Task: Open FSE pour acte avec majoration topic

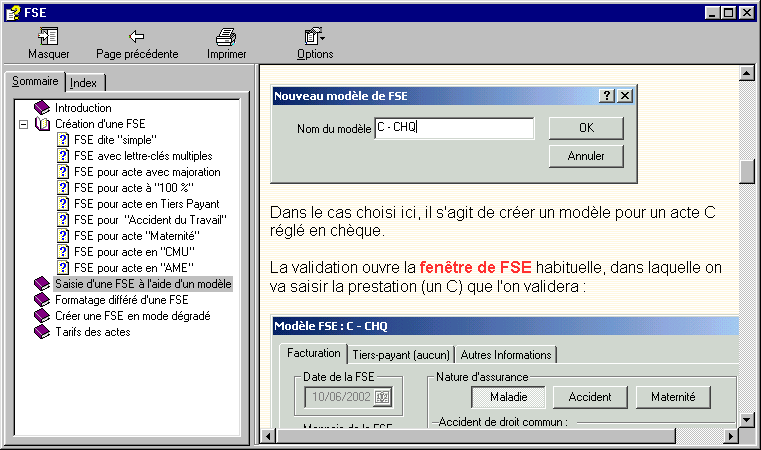Action: click(x=147, y=172)
